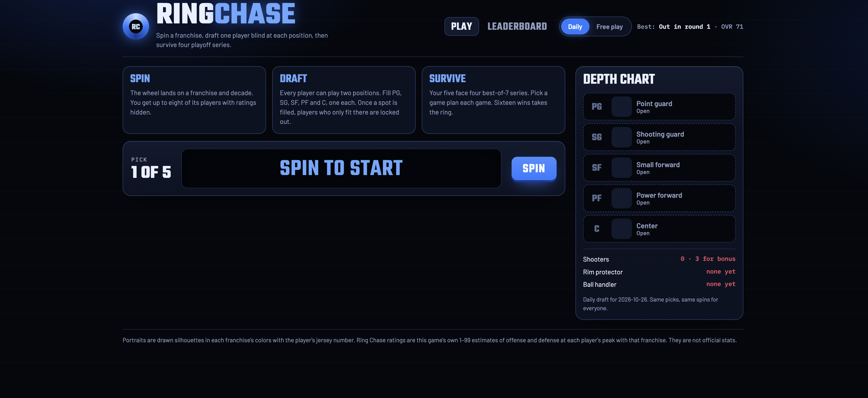Switch to Daily mode
868x398 pixels.
575,27
